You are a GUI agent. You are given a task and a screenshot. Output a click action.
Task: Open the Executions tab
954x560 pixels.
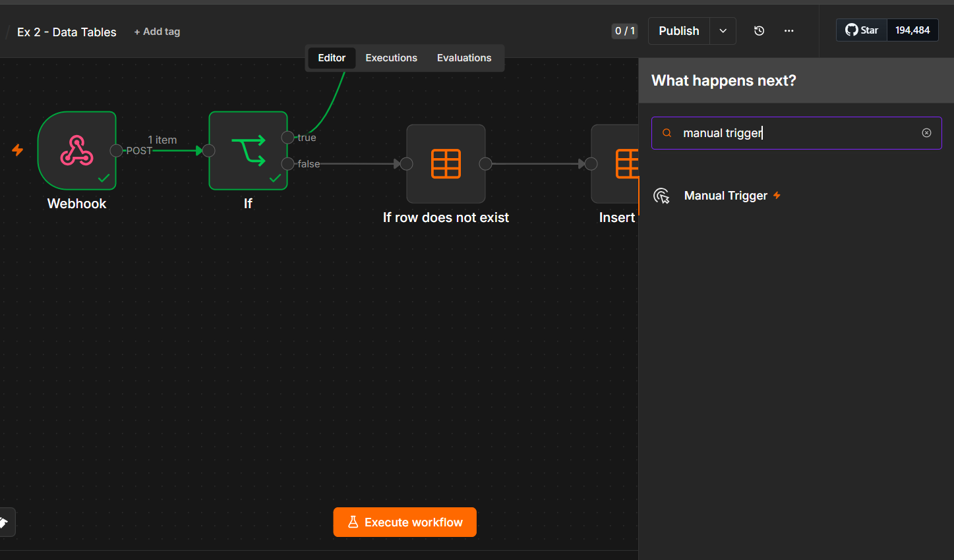[391, 58]
